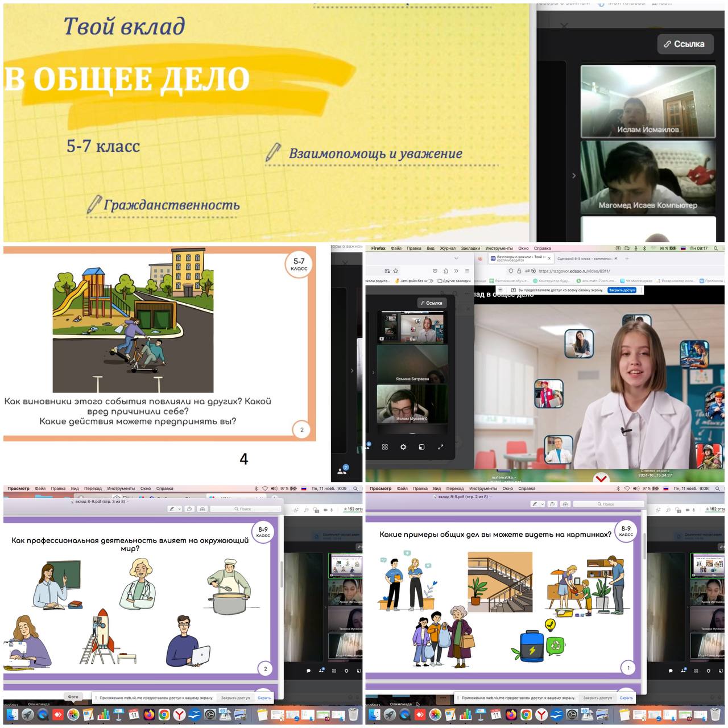Open call settings gear below Ислам Мусаев video
728x728 pixels.
pyautogui.click(x=403, y=447)
